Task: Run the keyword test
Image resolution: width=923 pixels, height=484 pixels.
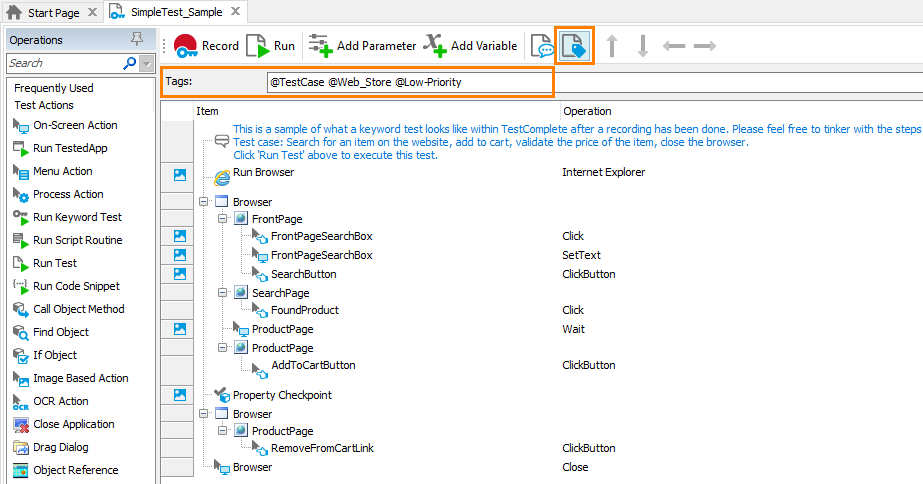Action: 271,46
